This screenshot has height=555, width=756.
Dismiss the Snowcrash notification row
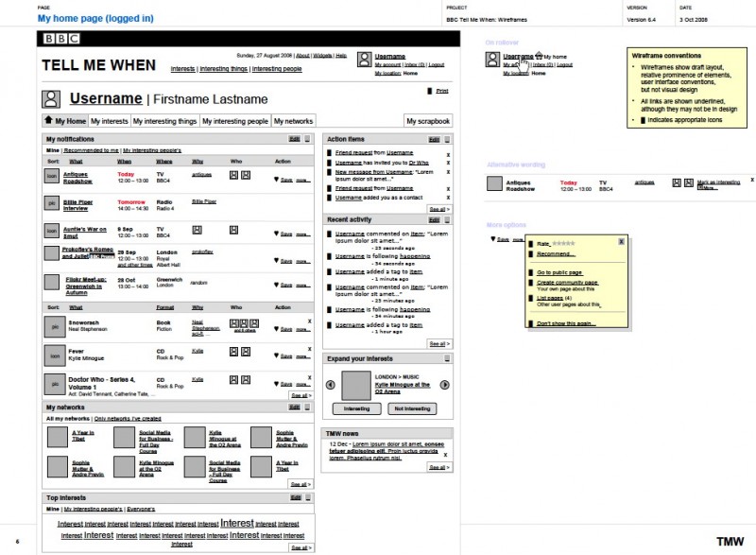[x=309, y=321]
